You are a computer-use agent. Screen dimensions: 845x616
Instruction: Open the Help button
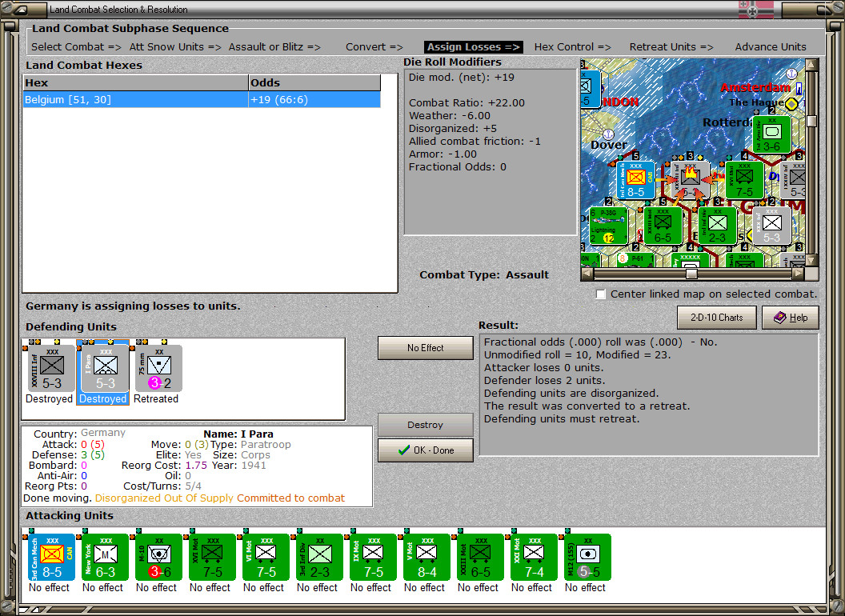[790, 318]
